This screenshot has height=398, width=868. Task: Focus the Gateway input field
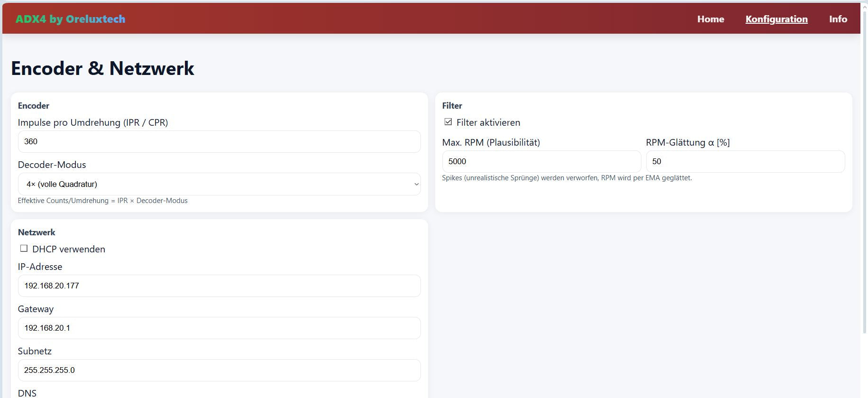(x=219, y=328)
